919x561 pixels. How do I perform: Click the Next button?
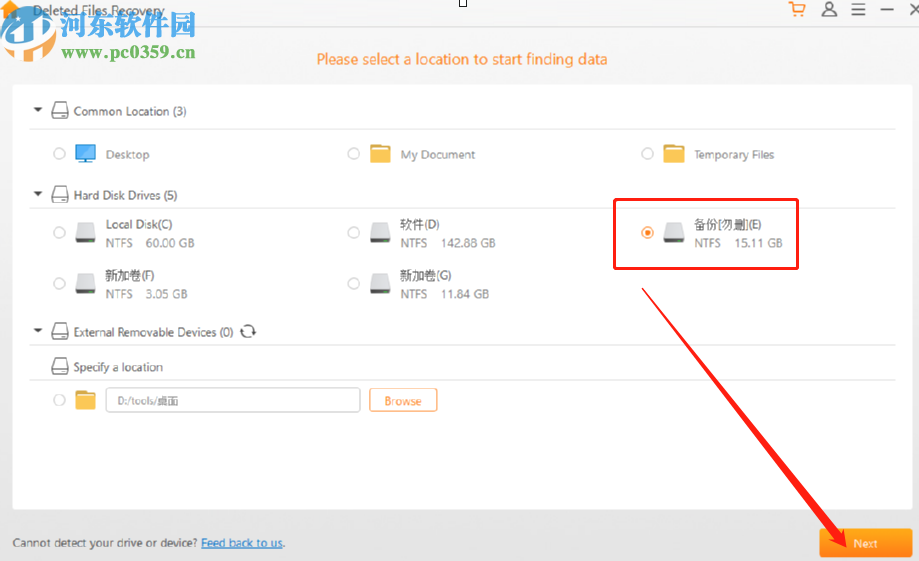pyautogui.click(x=866, y=543)
